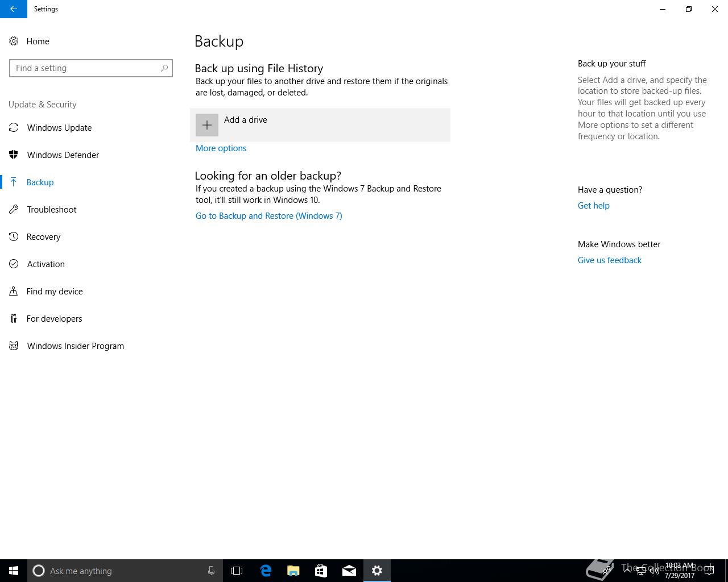Open the Windows Store taskbar icon

321,571
